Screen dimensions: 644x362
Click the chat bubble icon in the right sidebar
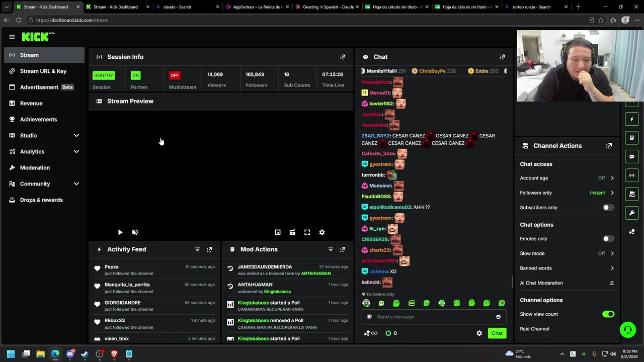click(632, 156)
